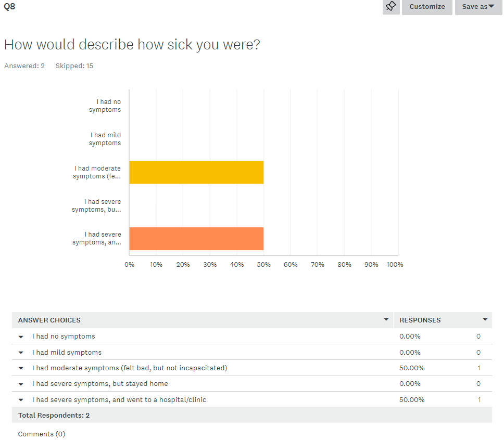The height and width of the screenshot is (440, 504).
Task: Expand the moderate symptoms row arrow
Action: 21,368
